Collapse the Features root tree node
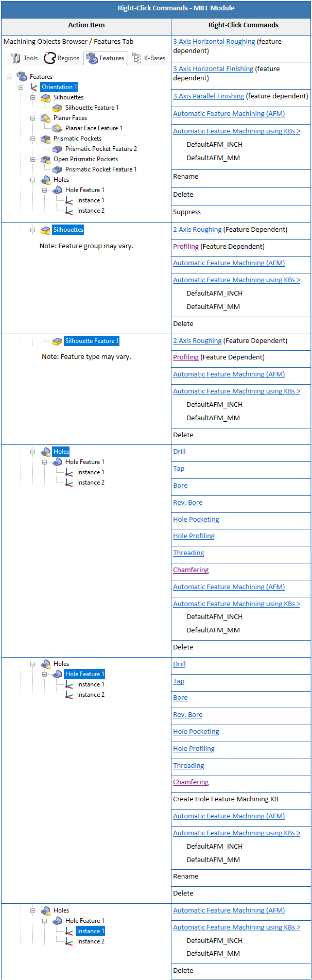 9,77
